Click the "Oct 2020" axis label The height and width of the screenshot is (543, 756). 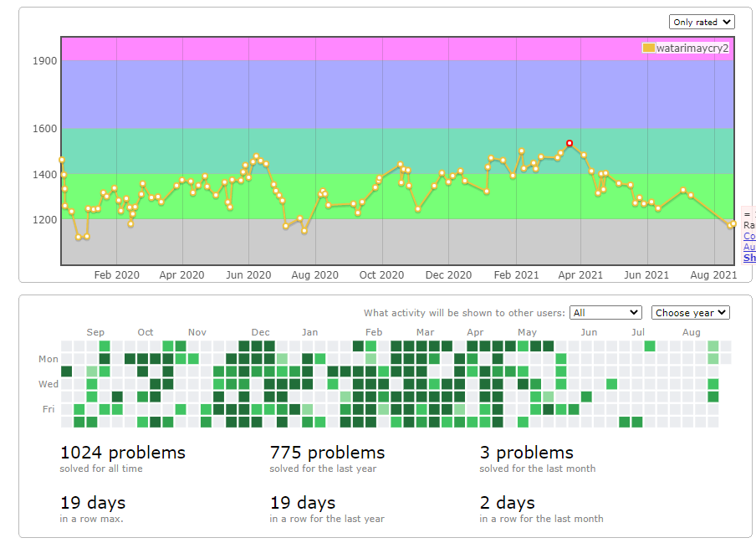[x=381, y=275]
